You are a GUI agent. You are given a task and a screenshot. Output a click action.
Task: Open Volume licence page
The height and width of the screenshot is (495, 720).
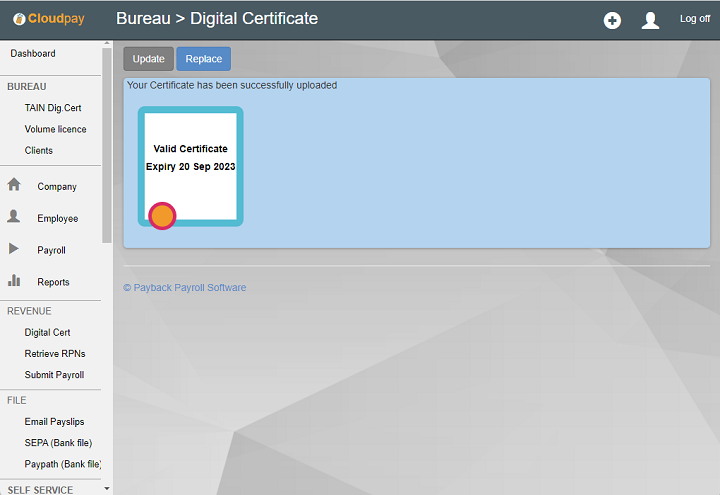[55, 129]
